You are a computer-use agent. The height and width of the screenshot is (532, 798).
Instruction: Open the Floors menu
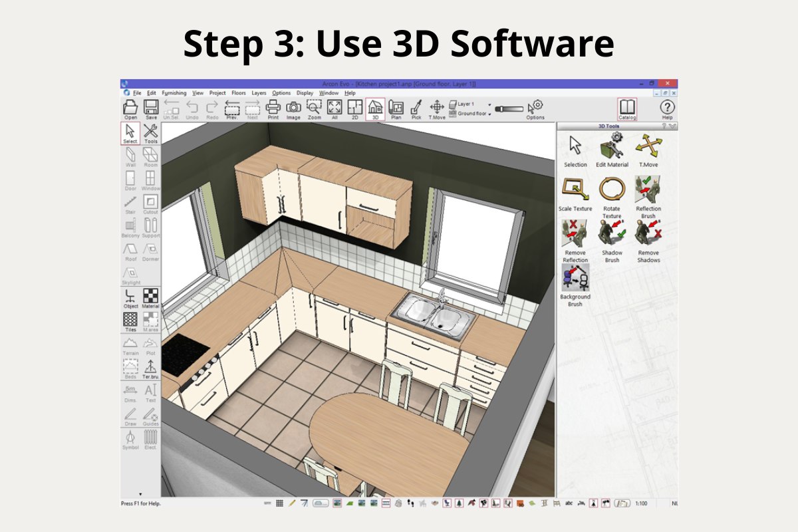pyautogui.click(x=238, y=92)
